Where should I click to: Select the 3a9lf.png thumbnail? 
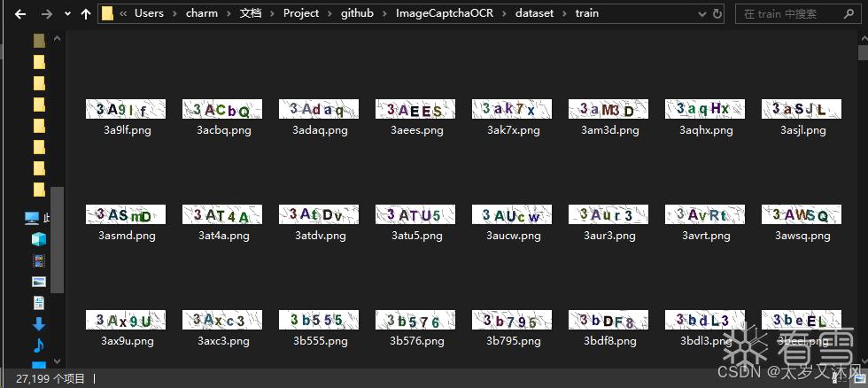pyautogui.click(x=126, y=109)
